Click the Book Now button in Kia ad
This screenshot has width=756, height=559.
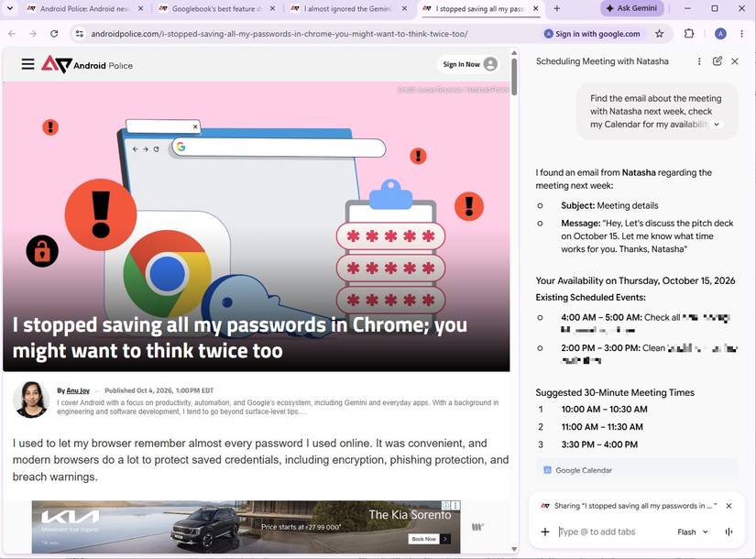pos(429,539)
